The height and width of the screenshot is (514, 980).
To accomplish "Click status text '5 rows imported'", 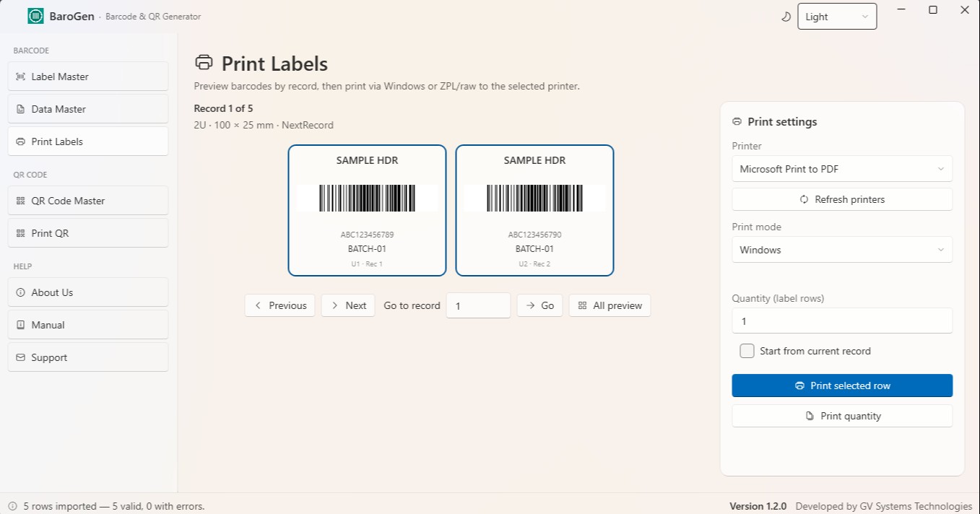I will pyautogui.click(x=59, y=506).
